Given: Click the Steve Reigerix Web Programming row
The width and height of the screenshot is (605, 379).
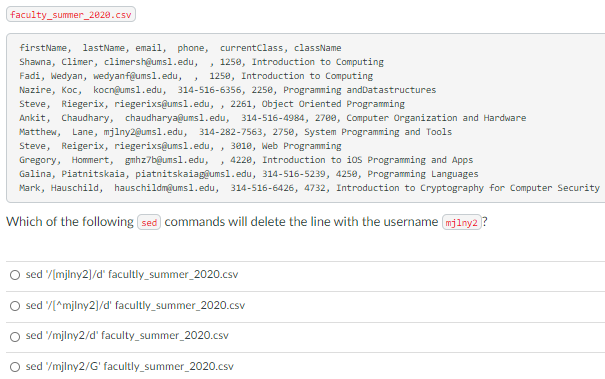Looking at the screenshot, I should (x=180, y=146).
